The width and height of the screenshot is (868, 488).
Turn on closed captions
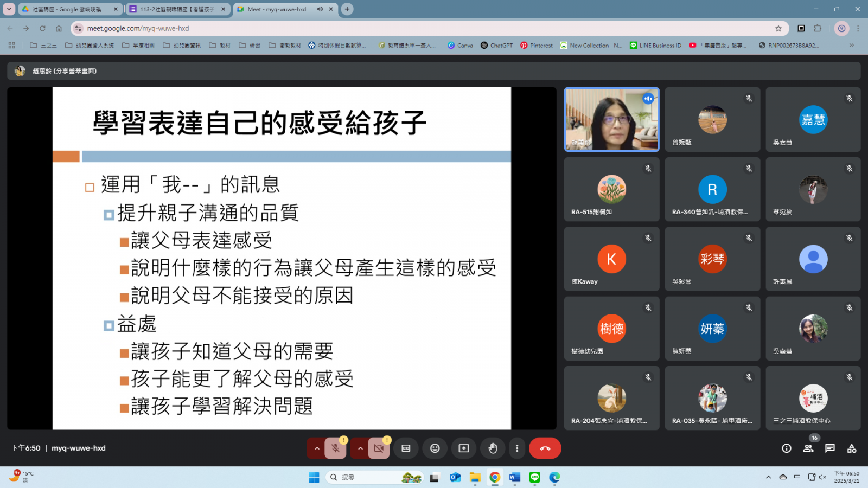tap(406, 448)
